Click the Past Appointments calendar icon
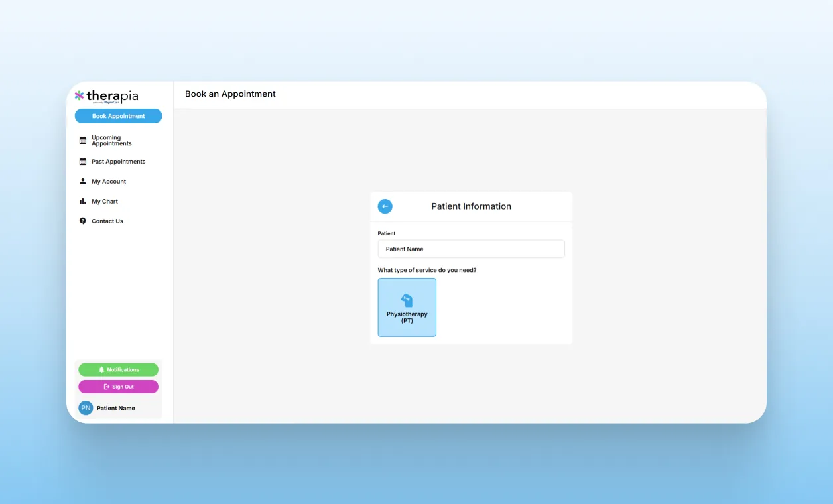Viewport: 833px width, 504px height. tap(82, 161)
